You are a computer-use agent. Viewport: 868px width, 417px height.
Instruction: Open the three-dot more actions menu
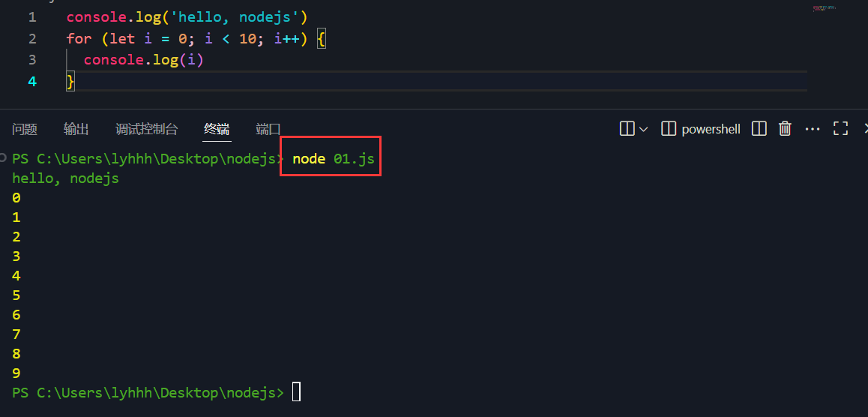[x=812, y=129]
